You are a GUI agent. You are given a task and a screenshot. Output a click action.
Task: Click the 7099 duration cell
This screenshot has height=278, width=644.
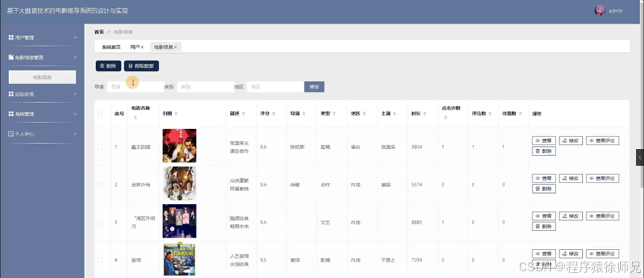pos(417,260)
